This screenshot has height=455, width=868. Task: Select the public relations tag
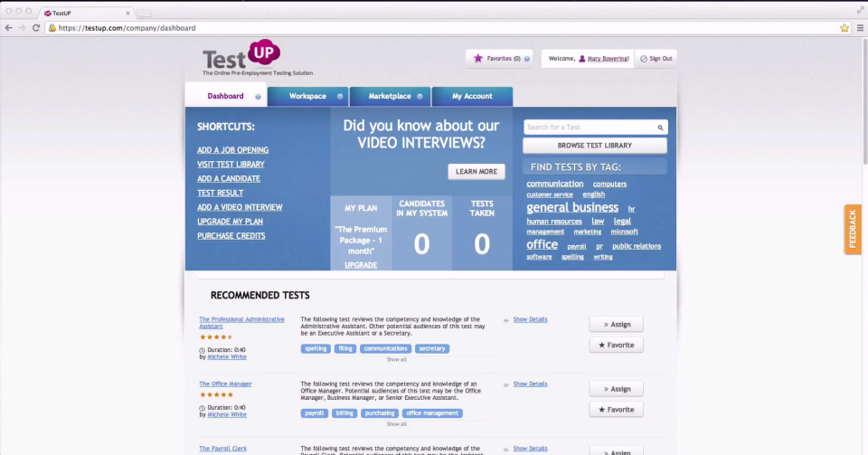637,246
